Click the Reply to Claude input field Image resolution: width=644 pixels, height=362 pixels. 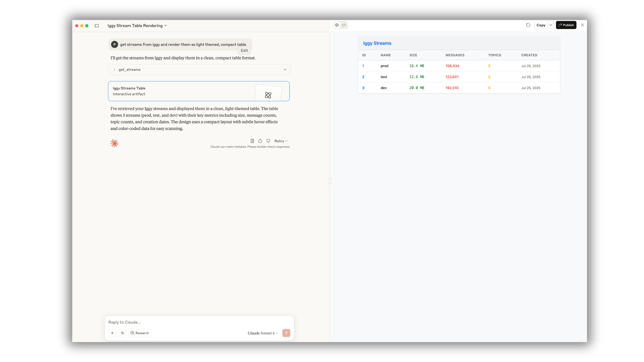click(x=199, y=322)
